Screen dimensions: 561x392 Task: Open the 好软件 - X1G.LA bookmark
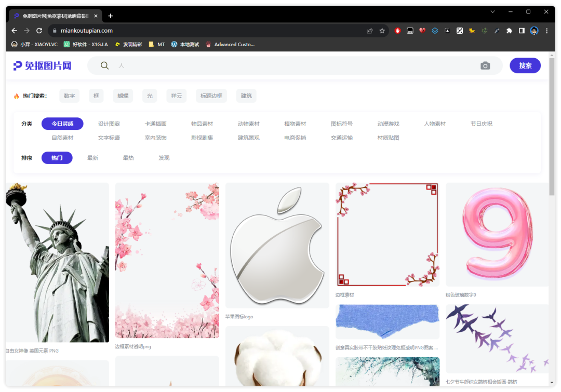[86, 44]
